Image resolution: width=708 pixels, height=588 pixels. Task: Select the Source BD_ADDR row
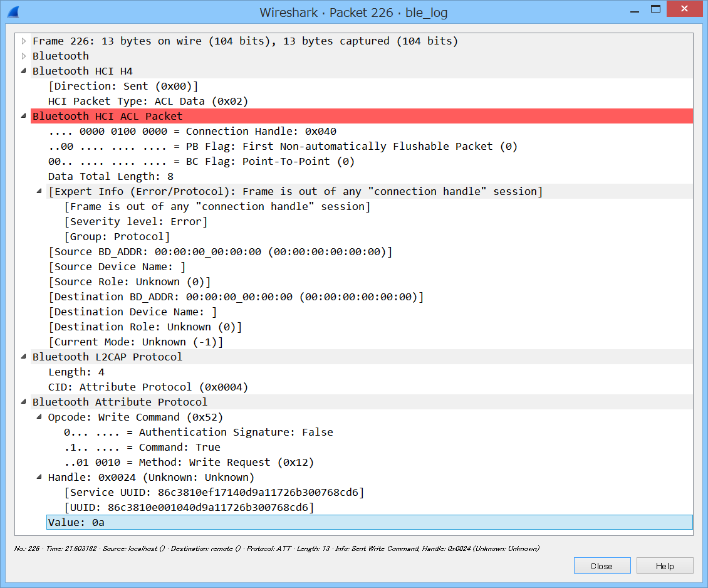click(x=370, y=251)
